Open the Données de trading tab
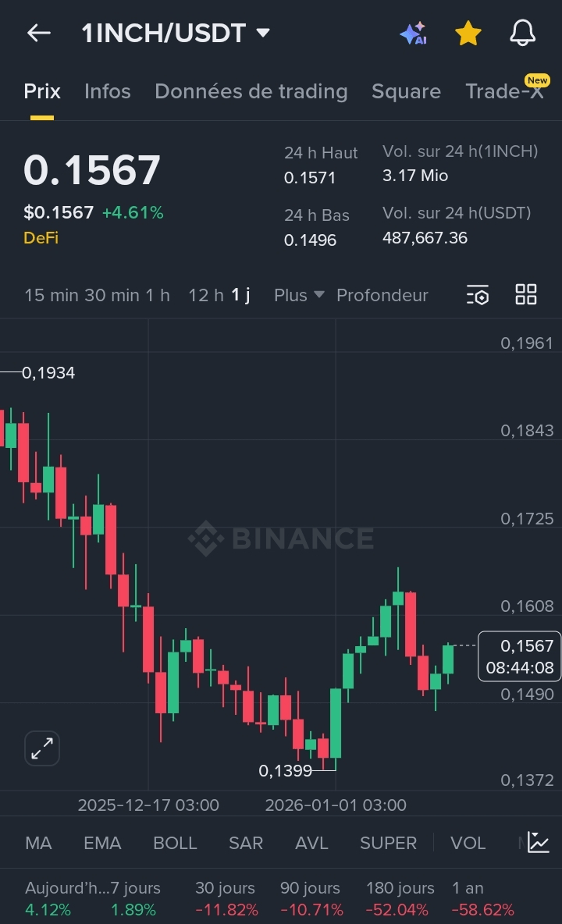The width and height of the screenshot is (562, 924). [251, 91]
